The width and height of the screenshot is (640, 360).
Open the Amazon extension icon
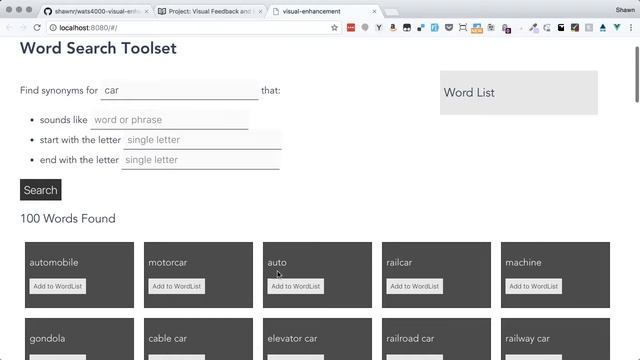pyautogui.click(x=393, y=28)
